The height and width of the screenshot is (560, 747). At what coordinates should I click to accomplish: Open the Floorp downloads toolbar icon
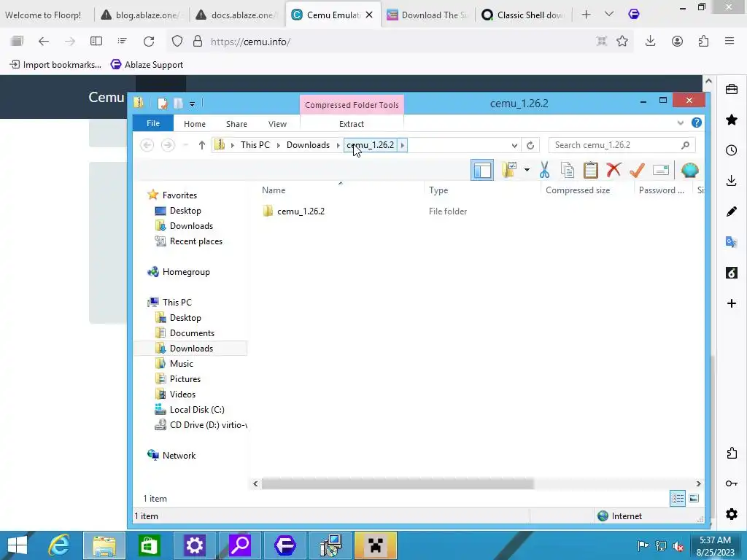coord(650,42)
